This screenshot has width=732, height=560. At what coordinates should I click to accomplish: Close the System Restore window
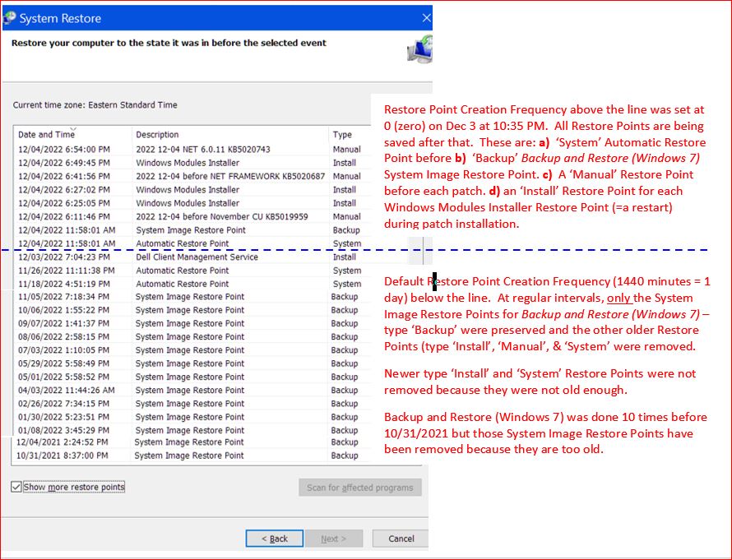click(426, 17)
